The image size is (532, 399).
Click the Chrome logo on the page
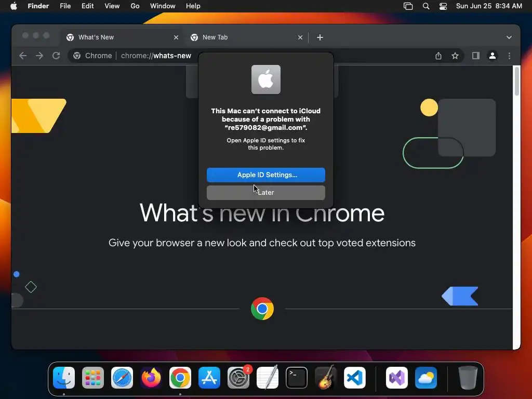[x=262, y=309]
